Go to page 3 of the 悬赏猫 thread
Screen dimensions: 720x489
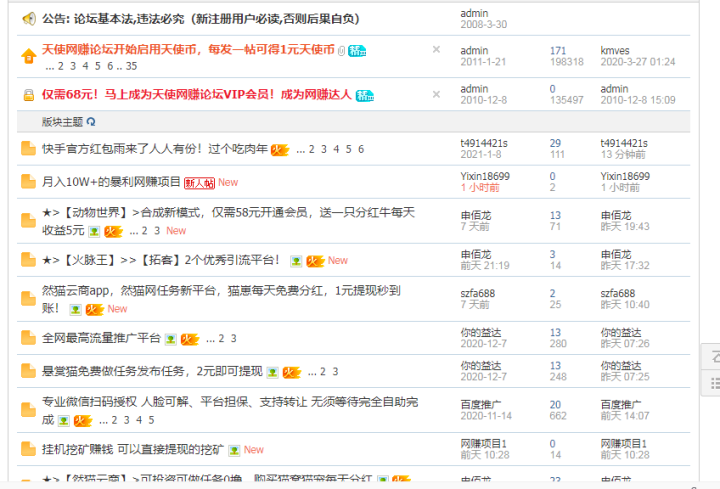pyautogui.click(x=335, y=371)
